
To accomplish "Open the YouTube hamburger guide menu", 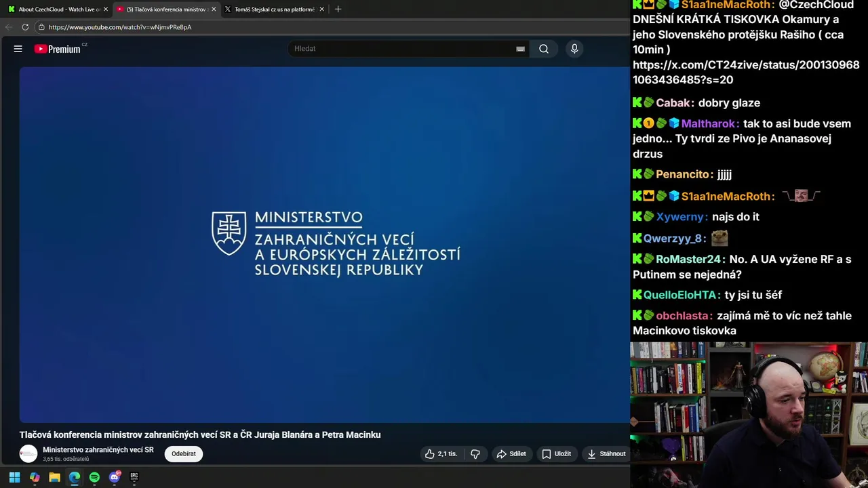I will (18, 49).
